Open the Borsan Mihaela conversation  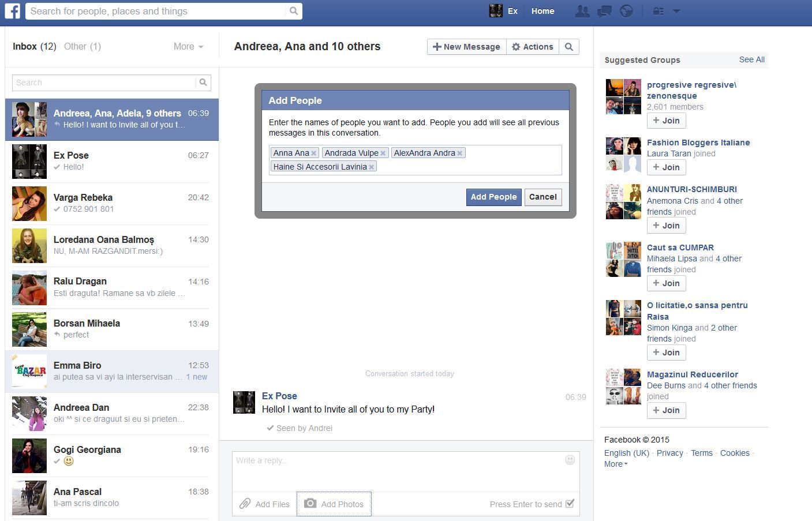112,330
